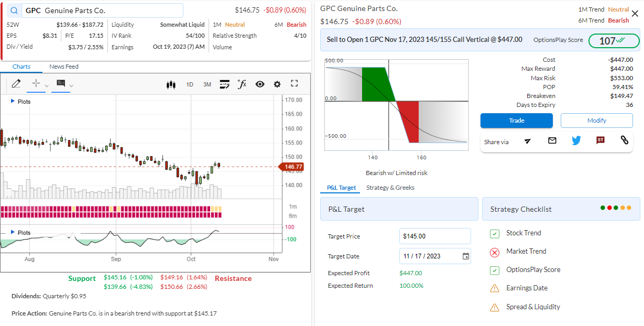This screenshot has height=326, width=644.
Task: Click the 6m trend color bar row
Action: (x=111, y=214)
